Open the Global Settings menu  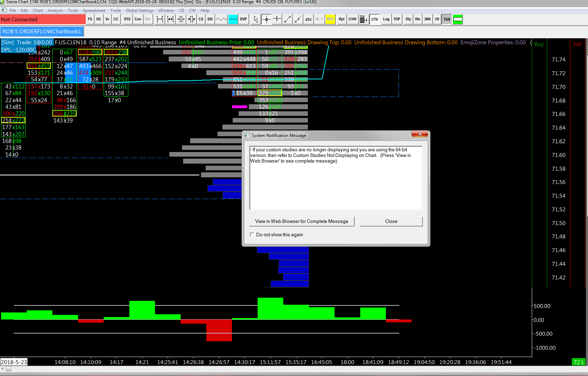(140, 11)
